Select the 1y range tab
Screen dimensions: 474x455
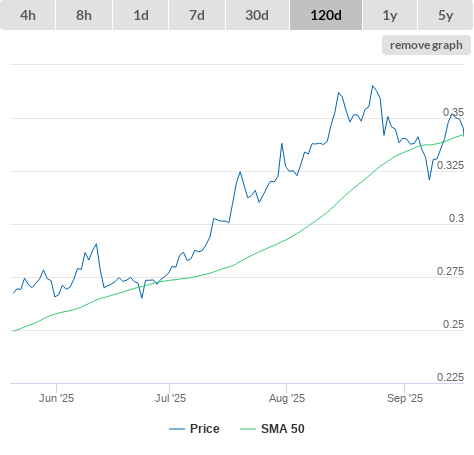click(390, 15)
